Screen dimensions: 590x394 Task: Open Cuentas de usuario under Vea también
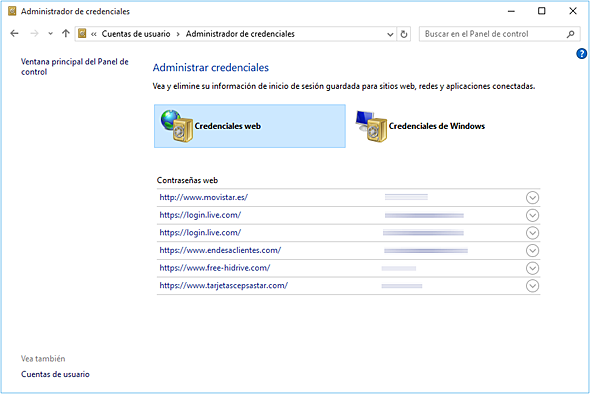click(x=55, y=374)
